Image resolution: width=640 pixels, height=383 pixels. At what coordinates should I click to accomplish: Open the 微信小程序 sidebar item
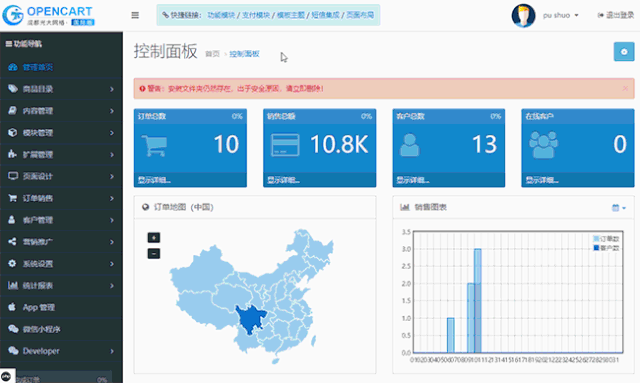(61, 329)
